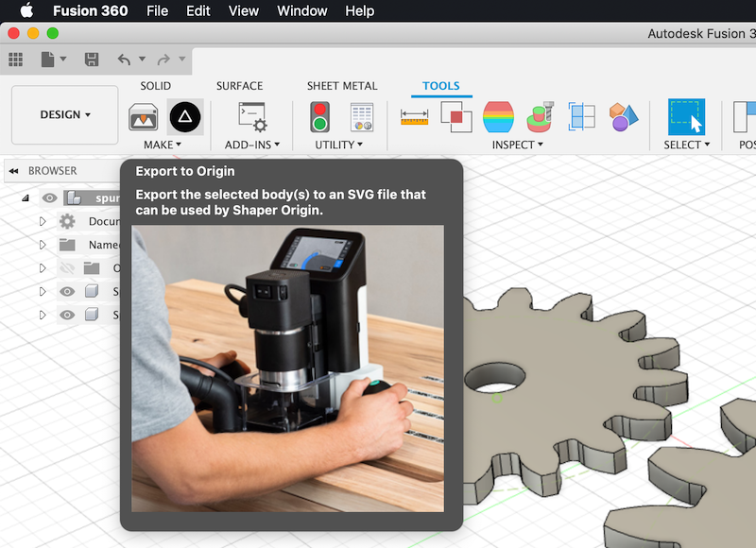Open the View menu
756x548 pixels.
(x=244, y=10)
